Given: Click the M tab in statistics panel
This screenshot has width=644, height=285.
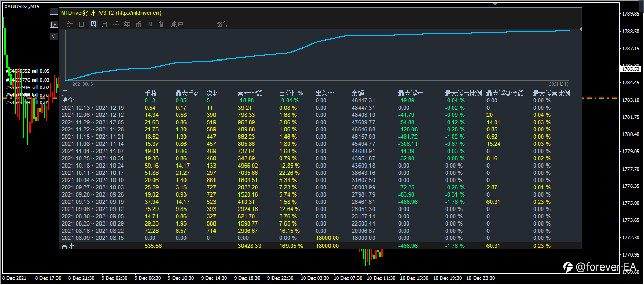Looking at the screenshot, I should click(x=150, y=24).
